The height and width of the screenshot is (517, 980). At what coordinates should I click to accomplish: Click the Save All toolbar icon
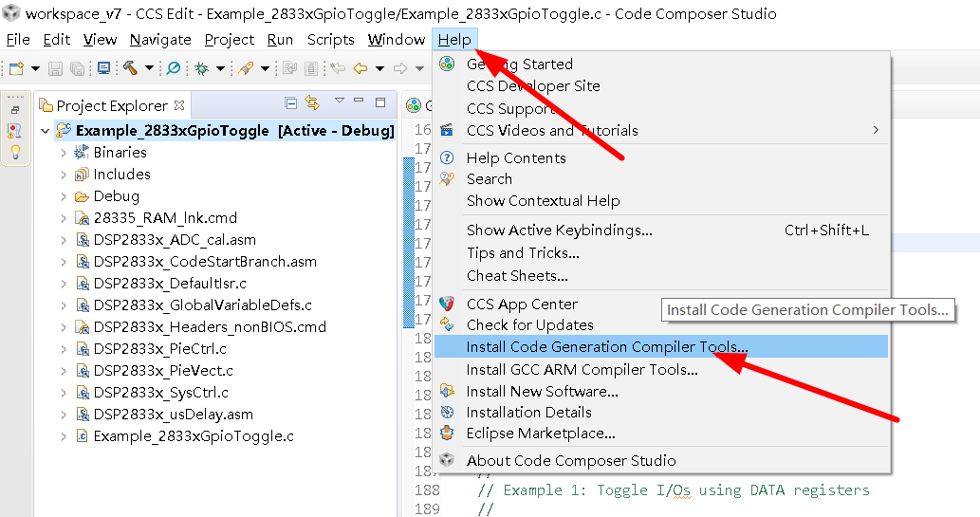point(78,68)
